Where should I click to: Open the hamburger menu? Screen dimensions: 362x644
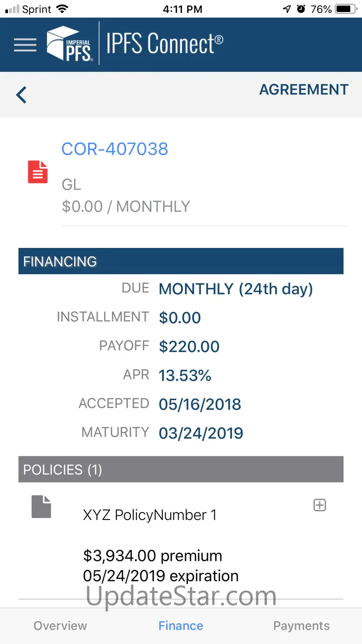point(25,45)
